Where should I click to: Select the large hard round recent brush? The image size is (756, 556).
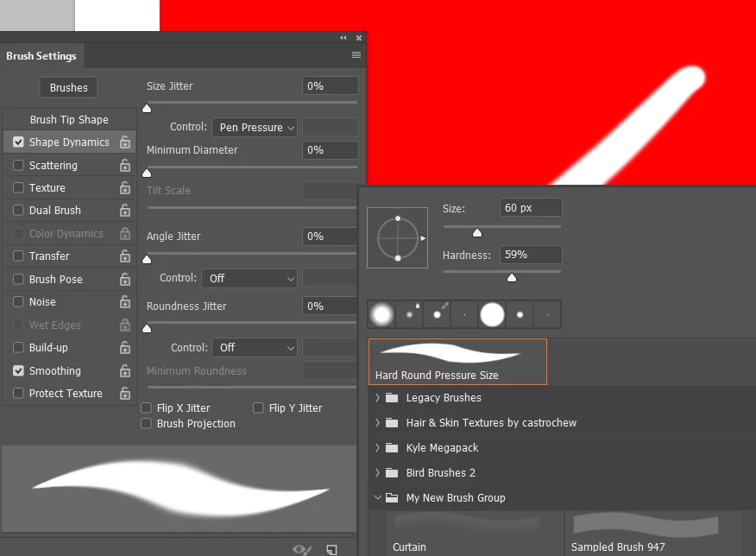coord(492,315)
